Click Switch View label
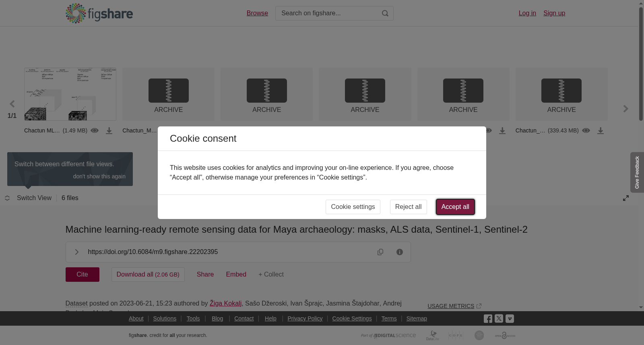The image size is (644, 345). click(x=34, y=198)
